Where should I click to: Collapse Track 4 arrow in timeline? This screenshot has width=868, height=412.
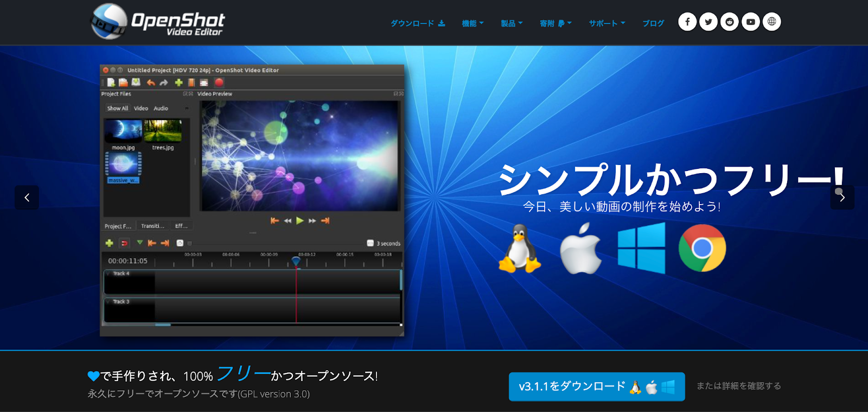108,274
